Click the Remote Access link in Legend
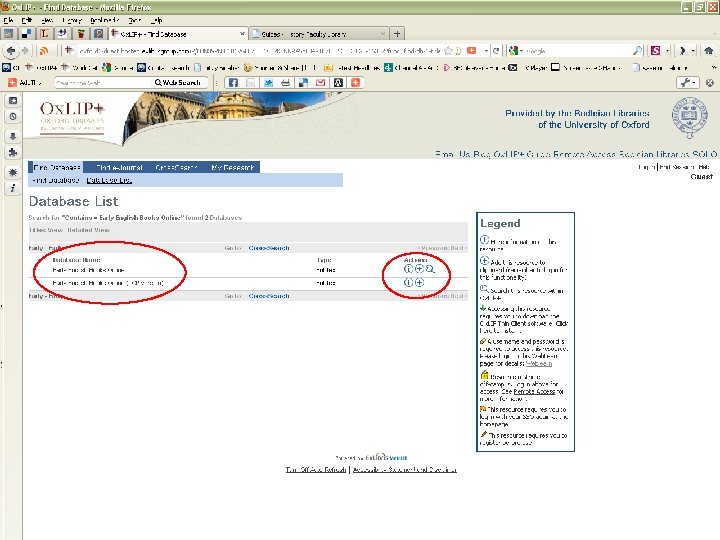 pos(534,392)
